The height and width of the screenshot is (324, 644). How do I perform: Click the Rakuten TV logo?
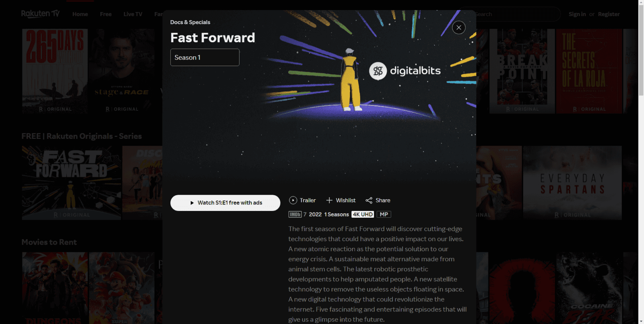40,14
